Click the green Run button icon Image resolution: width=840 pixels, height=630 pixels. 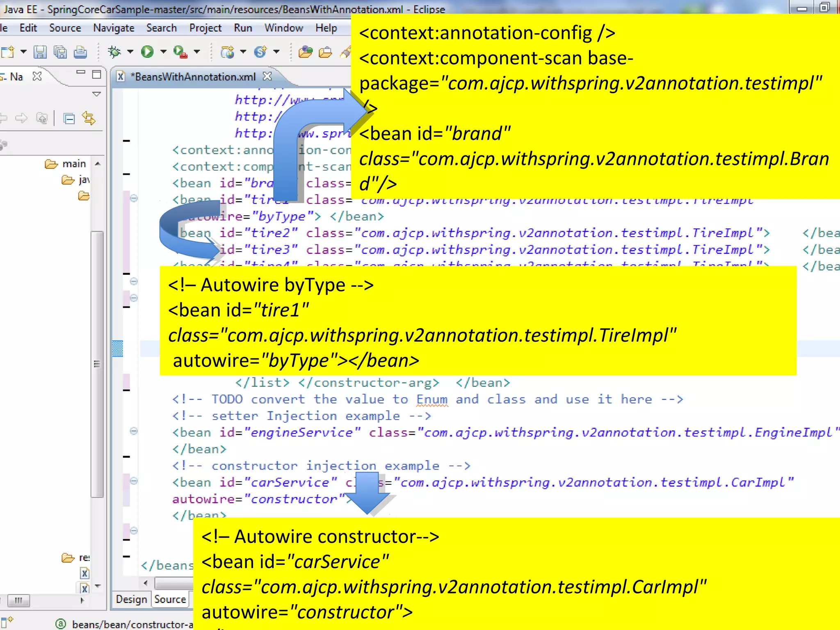click(147, 52)
